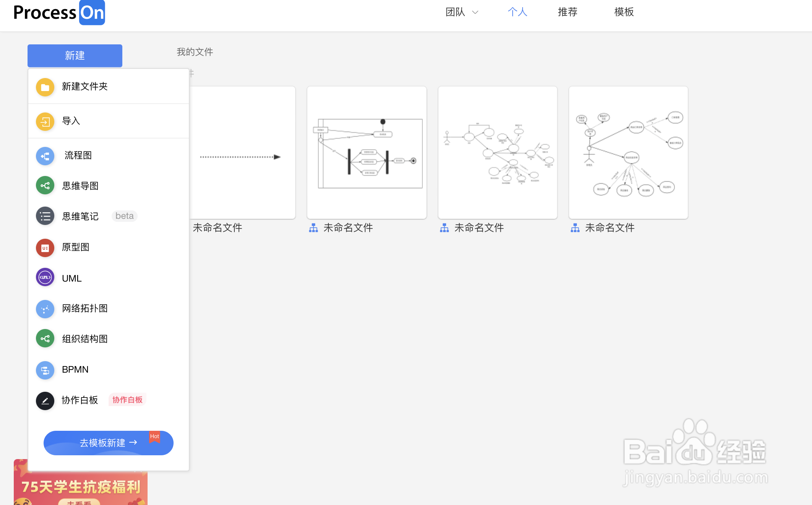Select the BPMN diagram icon
This screenshot has width=812, height=505.
coord(45,370)
